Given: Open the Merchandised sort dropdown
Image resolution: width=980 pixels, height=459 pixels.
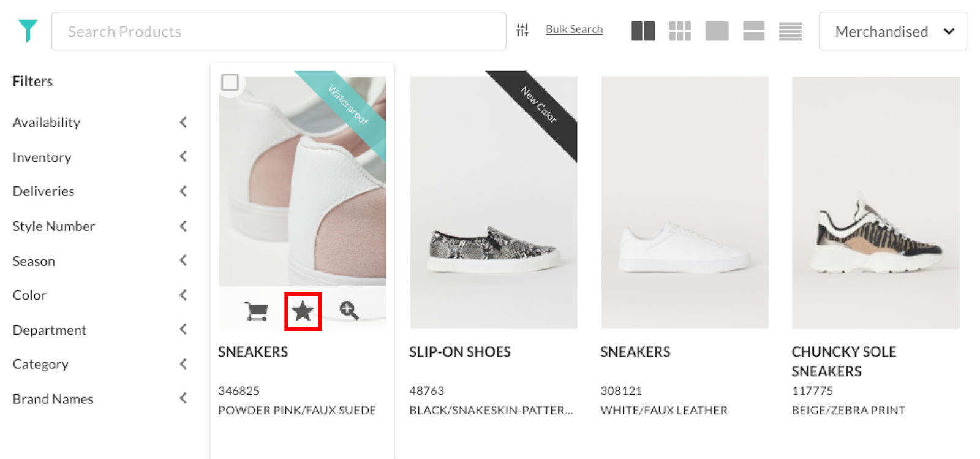Looking at the screenshot, I should click(x=893, y=31).
